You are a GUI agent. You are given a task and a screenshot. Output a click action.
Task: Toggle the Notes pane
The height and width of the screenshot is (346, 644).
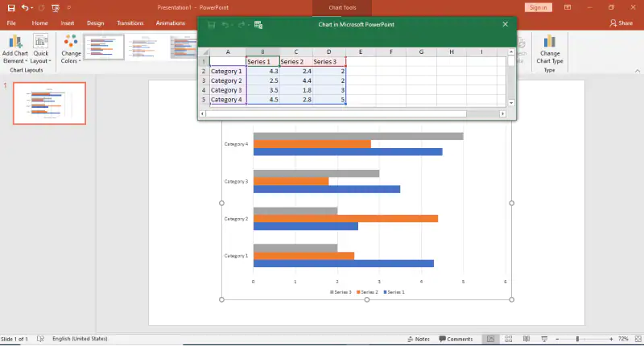pyautogui.click(x=419, y=339)
